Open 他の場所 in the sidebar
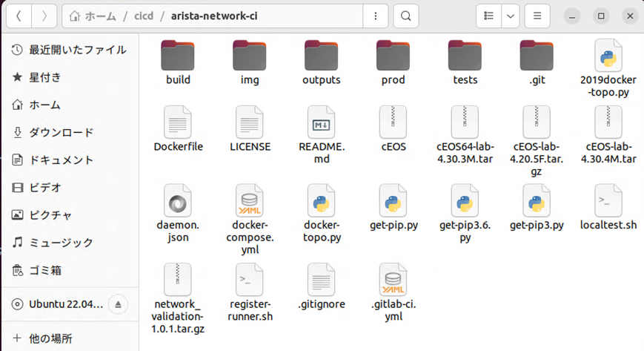The width and height of the screenshot is (644, 351). (x=50, y=338)
